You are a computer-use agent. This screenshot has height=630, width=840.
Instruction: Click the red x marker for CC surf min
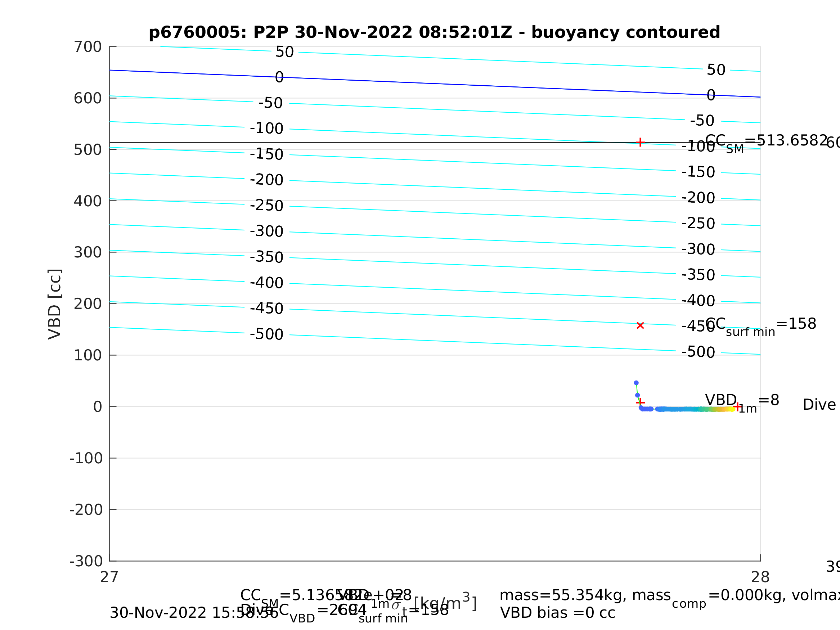(640, 325)
